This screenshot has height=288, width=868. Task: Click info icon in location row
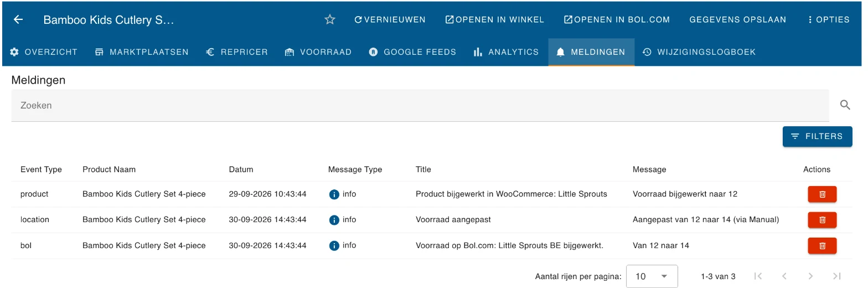click(x=334, y=220)
